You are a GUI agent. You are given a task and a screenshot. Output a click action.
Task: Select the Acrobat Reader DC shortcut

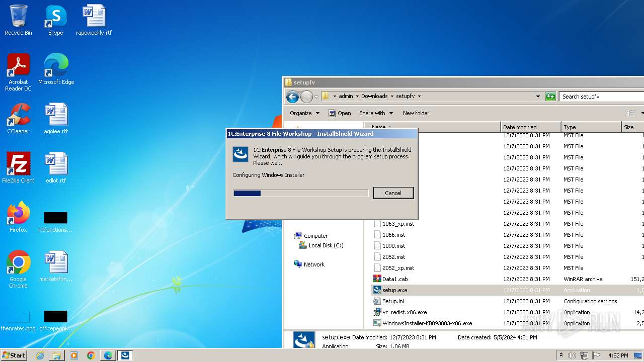(x=18, y=72)
